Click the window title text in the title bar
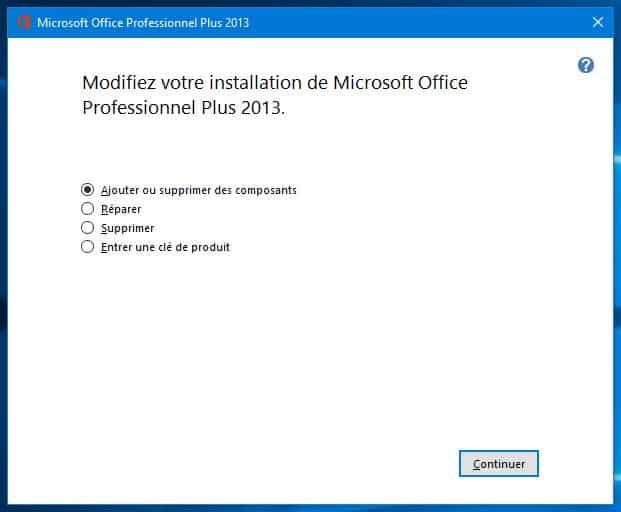Screen dimensions: 621x512 143,22
